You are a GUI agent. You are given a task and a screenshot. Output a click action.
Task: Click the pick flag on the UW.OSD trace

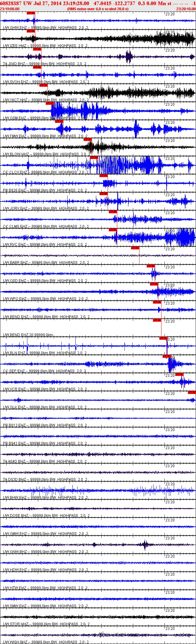(x=151, y=266)
